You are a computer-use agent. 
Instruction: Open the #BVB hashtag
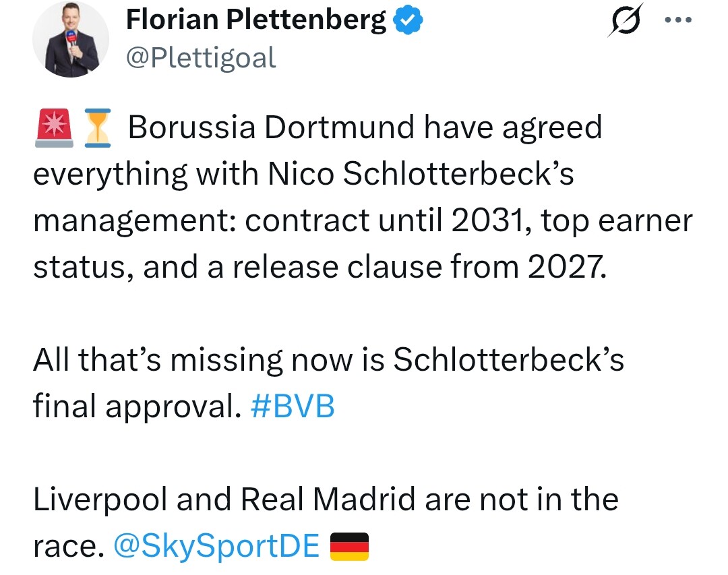click(x=292, y=406)
